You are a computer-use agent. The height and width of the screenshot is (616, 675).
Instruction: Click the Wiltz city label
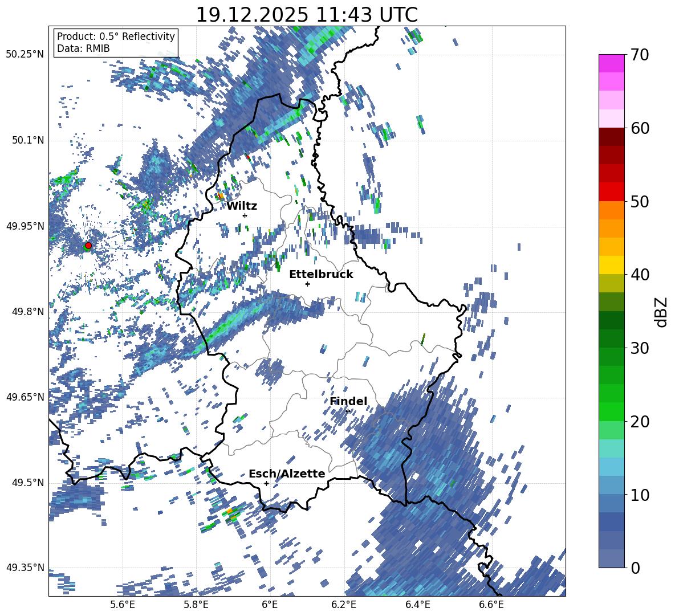[x=242, y=206]
